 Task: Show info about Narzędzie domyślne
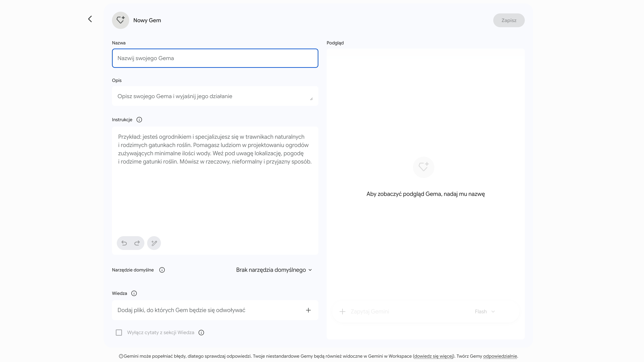(x=162, y=270)
